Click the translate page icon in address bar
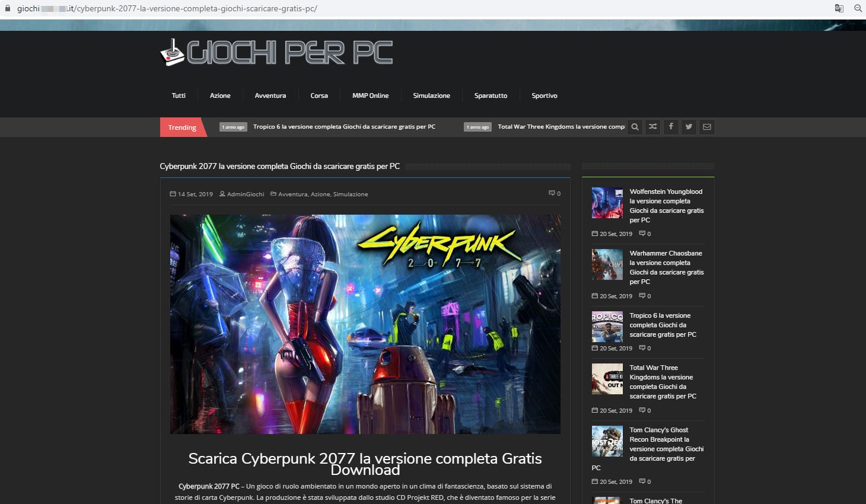 tap(839, 8)
